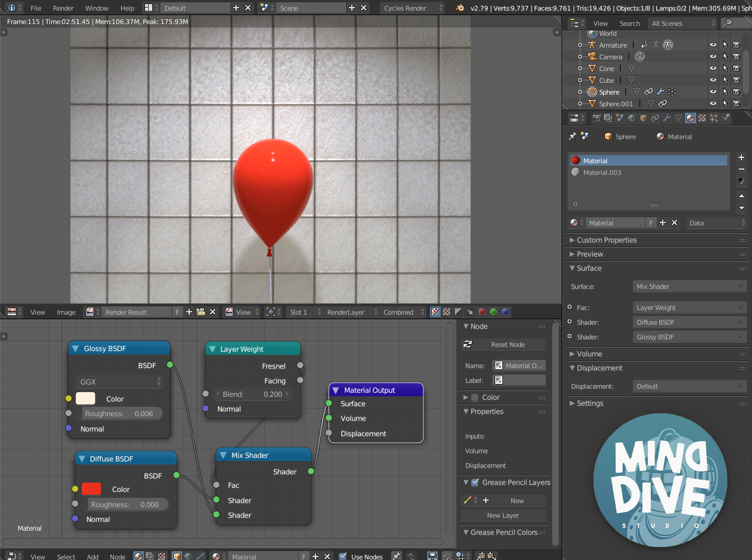
Task: Click the Reset Node button
Action: (x=508, y=345)
